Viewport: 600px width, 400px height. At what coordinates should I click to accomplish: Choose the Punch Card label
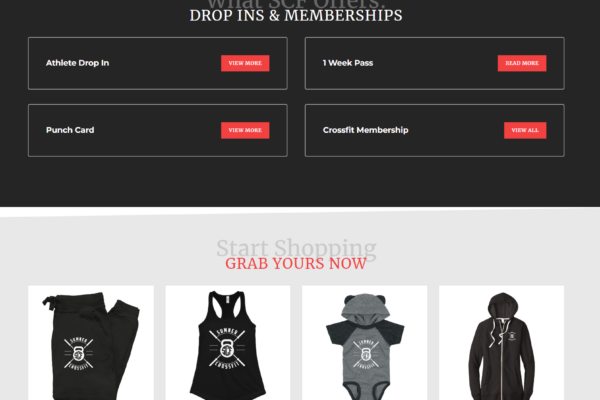click(x=70, y=130)
